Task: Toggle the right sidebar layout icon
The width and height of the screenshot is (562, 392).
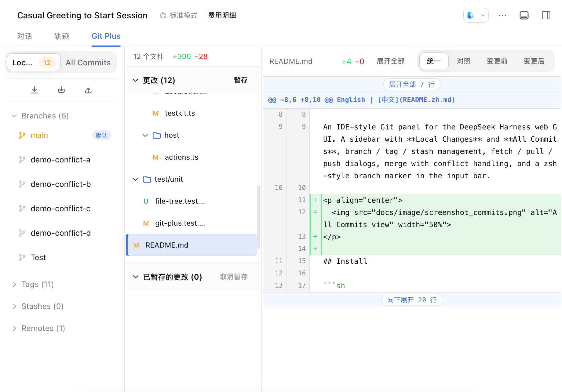Action: pyautogui.click(x=546, y=15)
